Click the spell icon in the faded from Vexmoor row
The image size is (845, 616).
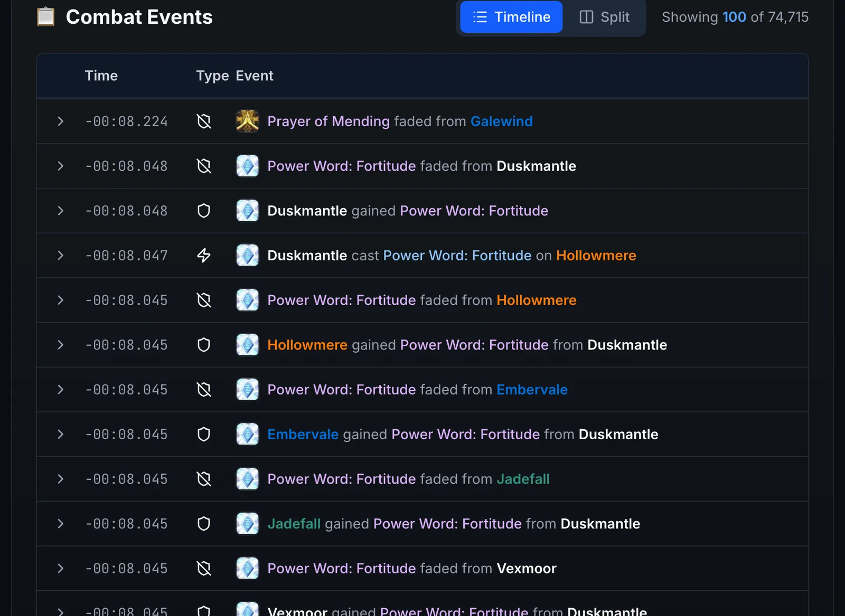(x=247, y=568)
